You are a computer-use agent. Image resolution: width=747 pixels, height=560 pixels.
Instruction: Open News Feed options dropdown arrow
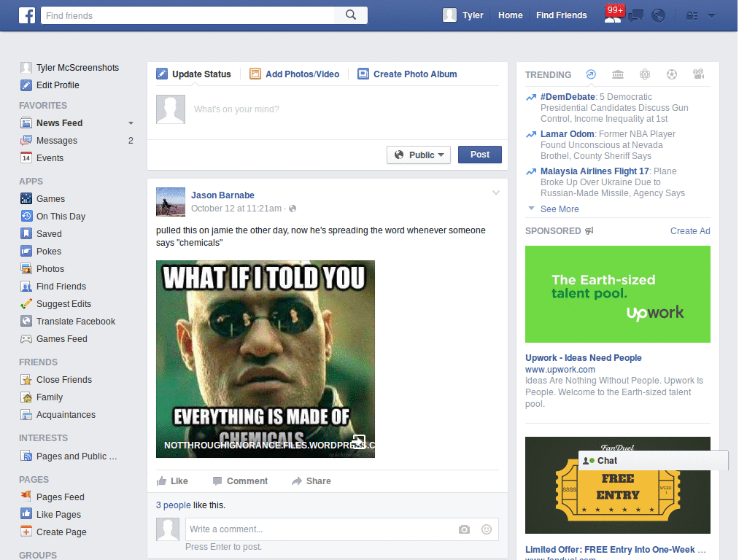[x=131, y=123]
